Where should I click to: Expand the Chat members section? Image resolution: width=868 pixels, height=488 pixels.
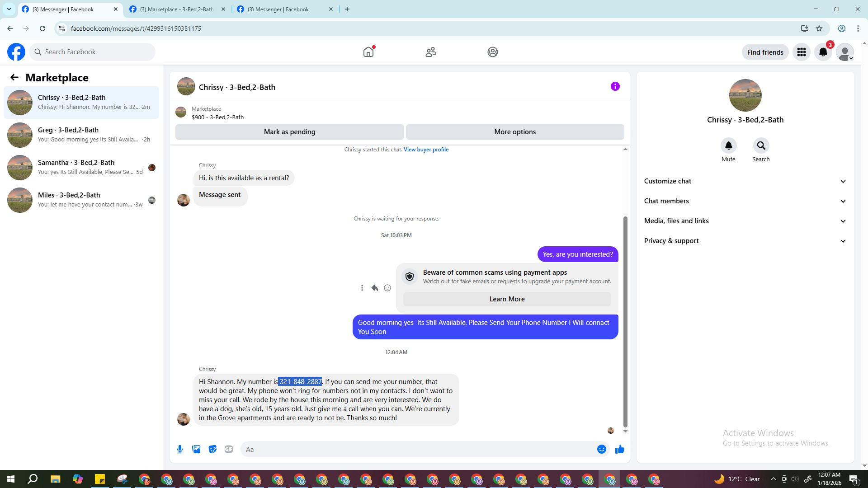745,201
